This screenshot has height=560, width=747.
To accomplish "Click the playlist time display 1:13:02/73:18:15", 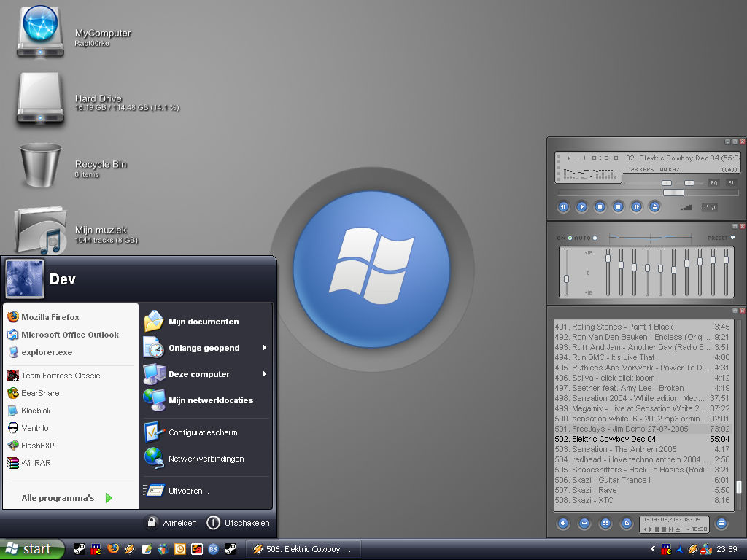I will [672, 519].
